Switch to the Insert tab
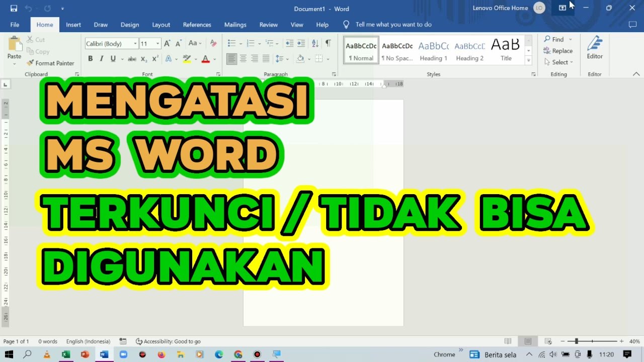Viewport: 644px width, 362px height. pos(73,25)
